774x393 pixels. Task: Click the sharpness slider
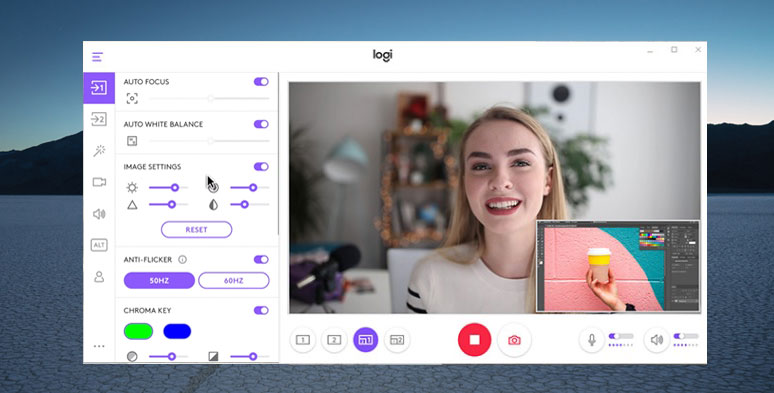pos(168,204)
